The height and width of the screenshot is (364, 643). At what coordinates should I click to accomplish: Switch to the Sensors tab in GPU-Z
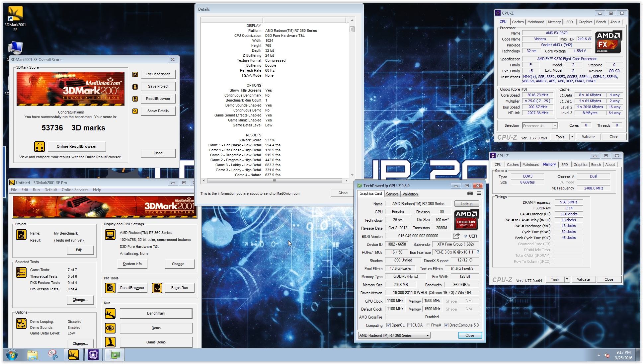point(392,194)
